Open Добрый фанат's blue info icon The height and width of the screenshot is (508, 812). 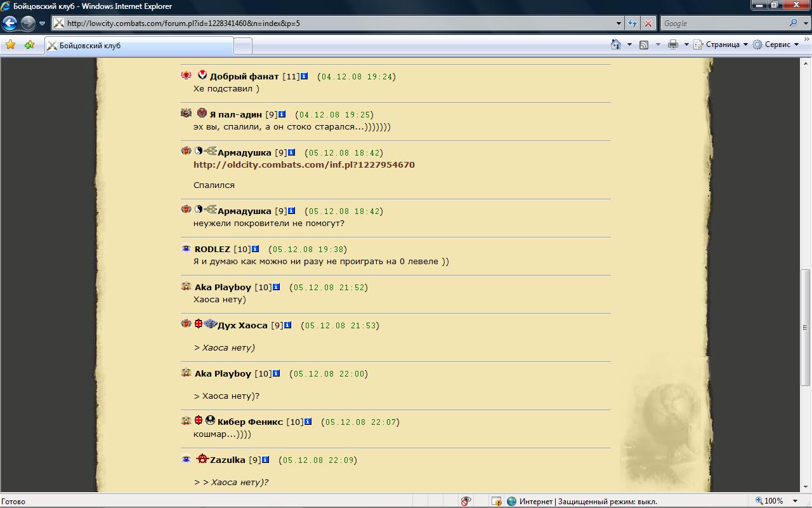coord(304,76)
